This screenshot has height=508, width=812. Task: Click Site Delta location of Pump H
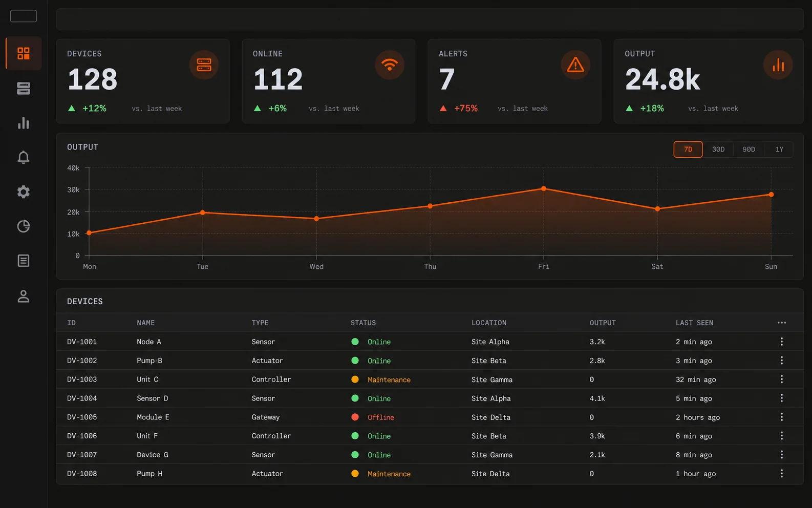490,474
